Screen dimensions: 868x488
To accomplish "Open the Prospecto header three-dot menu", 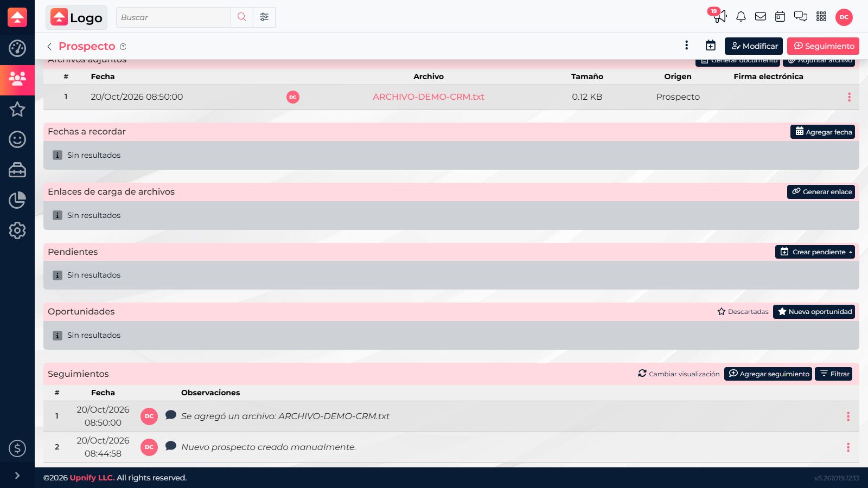I will [x=686, y=46].
